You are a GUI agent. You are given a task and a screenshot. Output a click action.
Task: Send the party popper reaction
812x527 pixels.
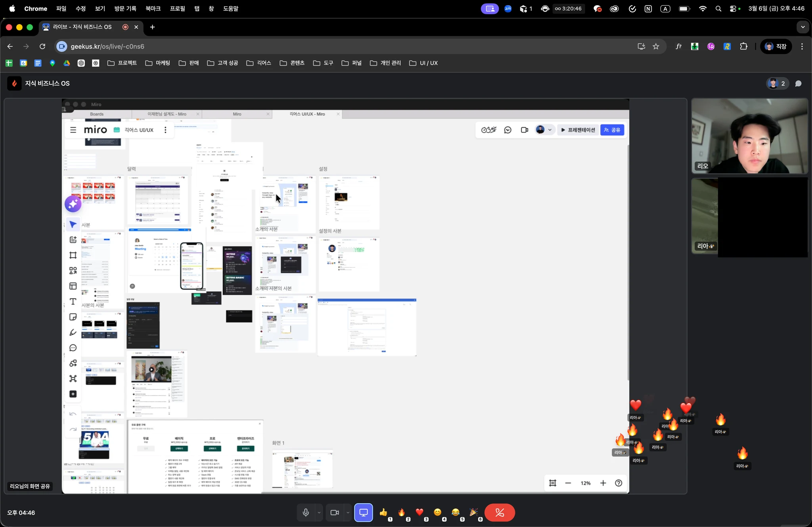473,512
